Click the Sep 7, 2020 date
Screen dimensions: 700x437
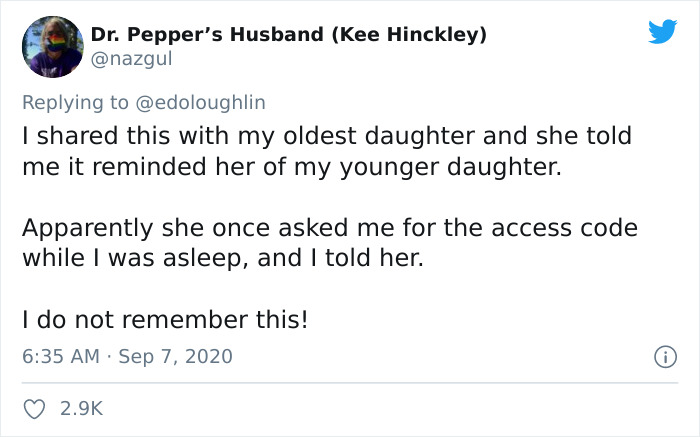pyautogui.click(x=175, y=356)
